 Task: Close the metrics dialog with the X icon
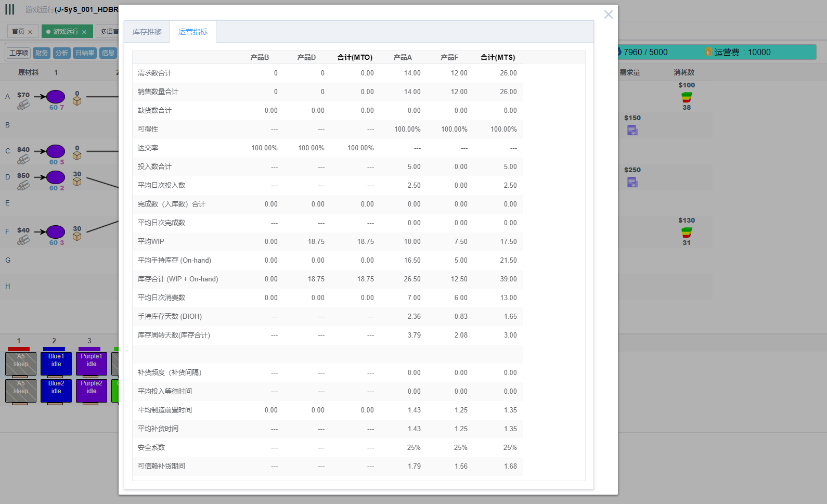tap(608, 15)
